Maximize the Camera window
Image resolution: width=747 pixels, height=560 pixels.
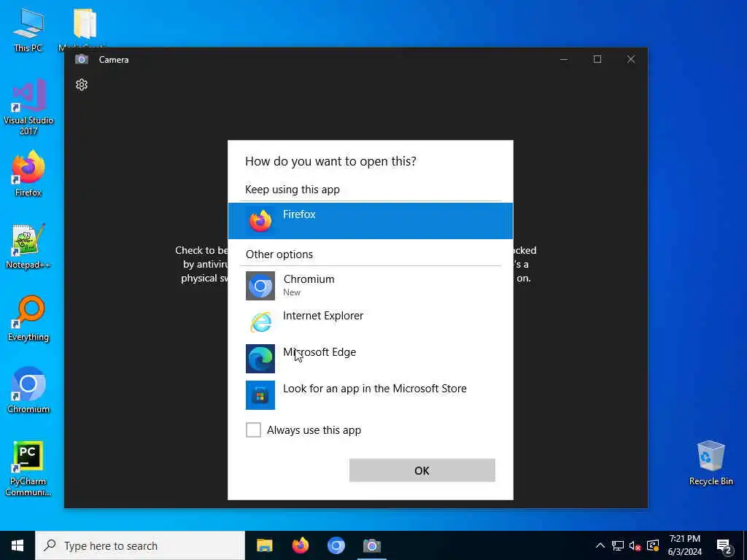pos(597,60)
